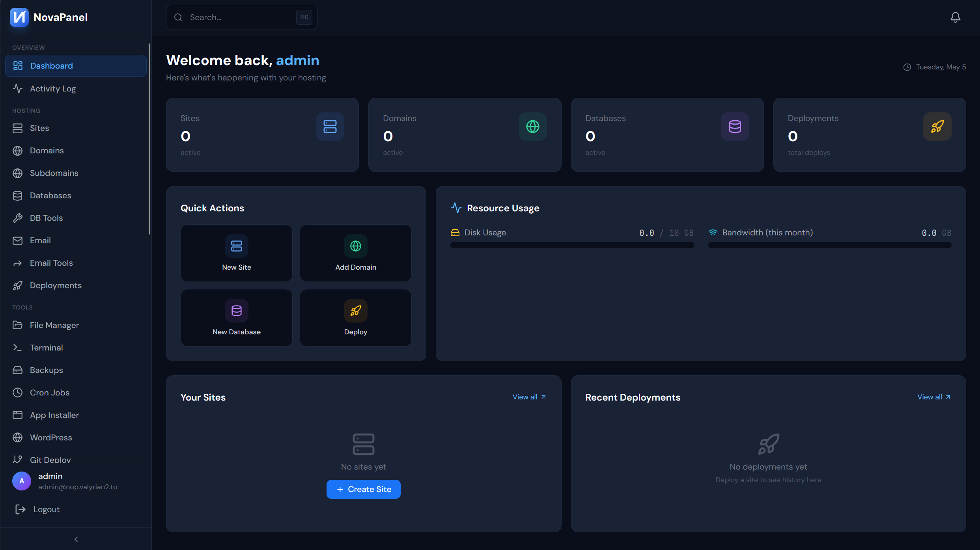Click the Create Site button
This screenshot has height=550, width=980.
pyautogui.click(x=364, y=489)
